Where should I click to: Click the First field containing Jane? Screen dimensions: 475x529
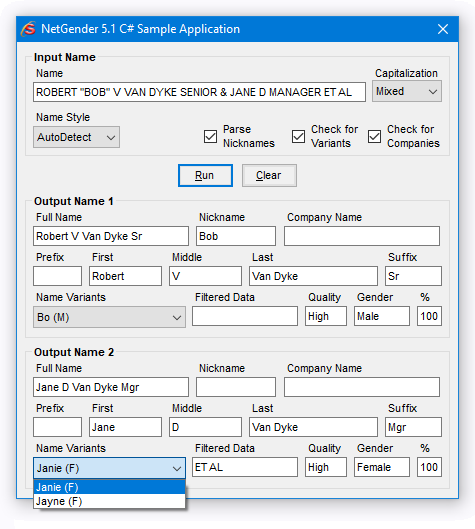point(125,427)
